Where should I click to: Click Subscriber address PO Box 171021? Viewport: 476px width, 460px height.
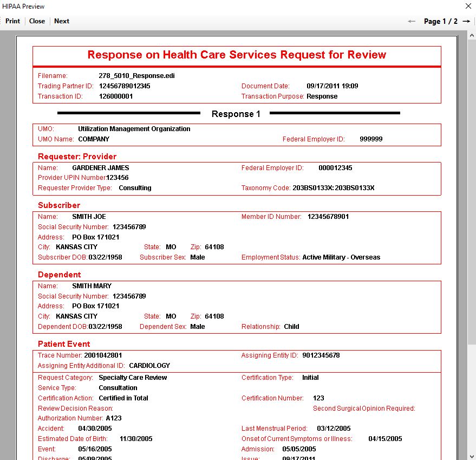coord(96,237)
